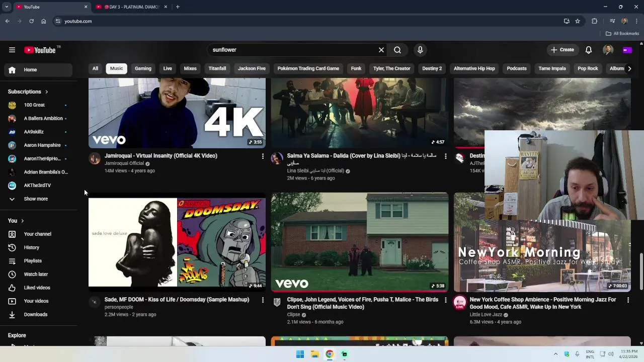Open Playlists in the sidebar
The width and height of the screenshot is (644, 362).
pos(38,261)
